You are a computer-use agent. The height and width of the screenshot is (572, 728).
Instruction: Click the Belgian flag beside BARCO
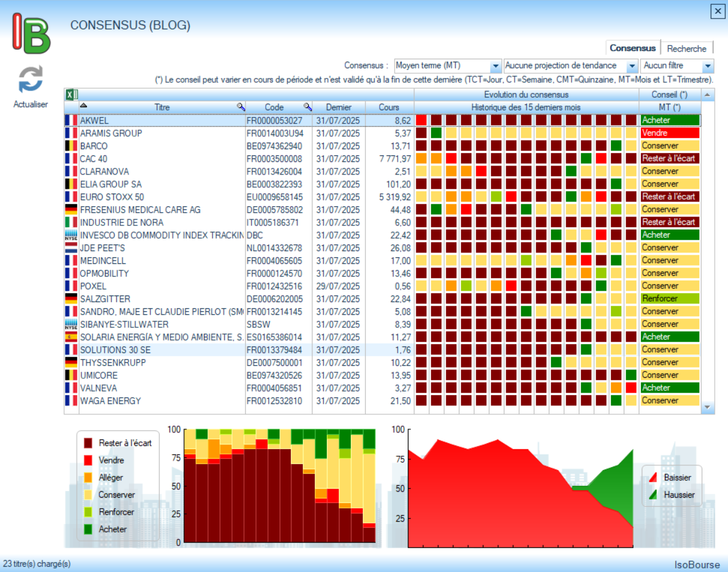(x=71, y=146)
